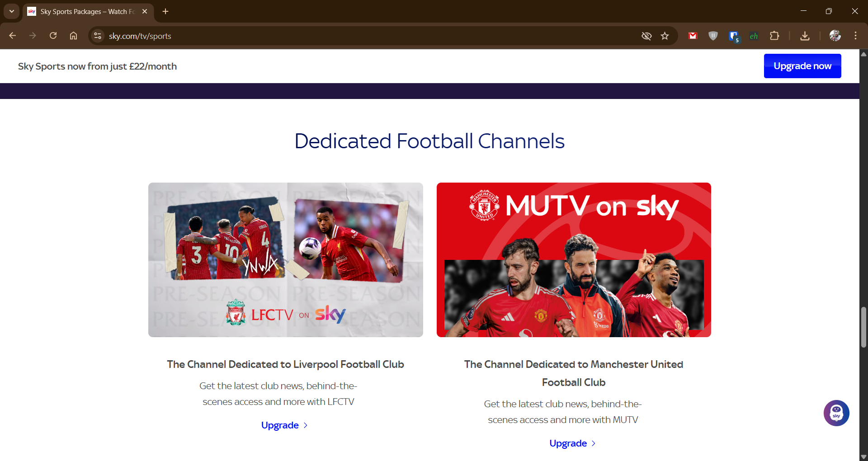Click the shield extension icon in toolbar
The height and width of the screenshot is (461, 868).
[713, 36]
